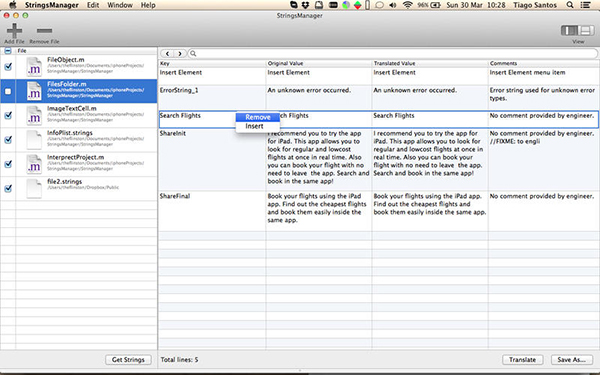Screen dimensions: 600x375
Task: Uncheck the InfoPlist.strings checkbox
Action: [x=8, y=140]
